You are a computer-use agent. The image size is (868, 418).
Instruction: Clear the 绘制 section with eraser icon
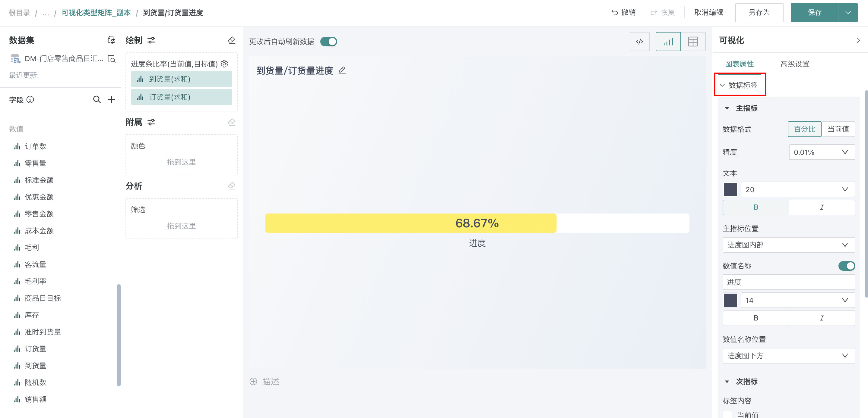click(232, 40)
